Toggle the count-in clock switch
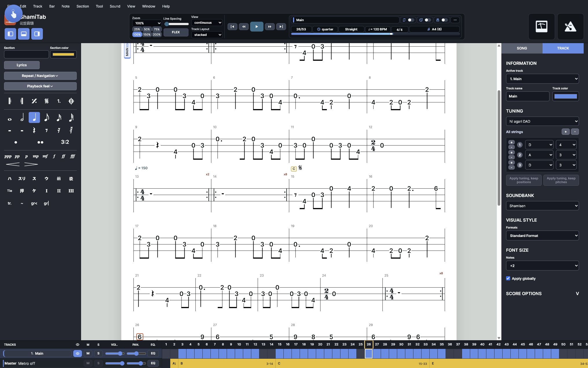Viewport: 588px width, 368px height. [x=428, y=20]
